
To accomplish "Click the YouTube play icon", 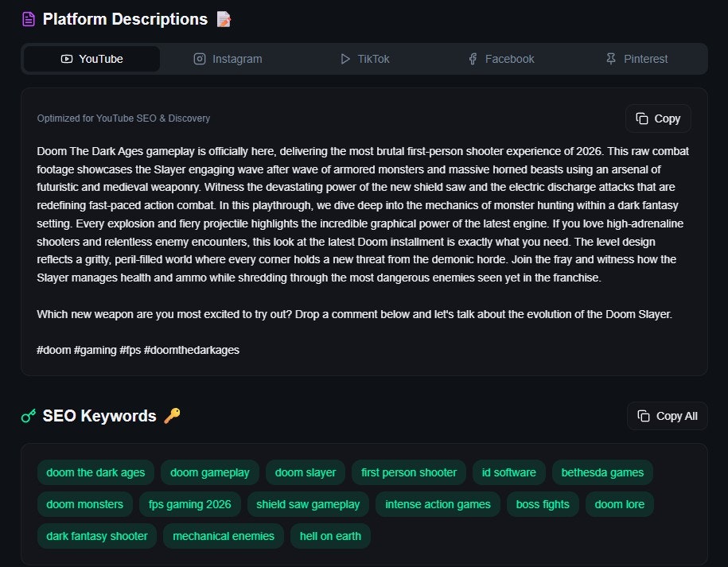I will pyautogui.click(x=66, y=59).
